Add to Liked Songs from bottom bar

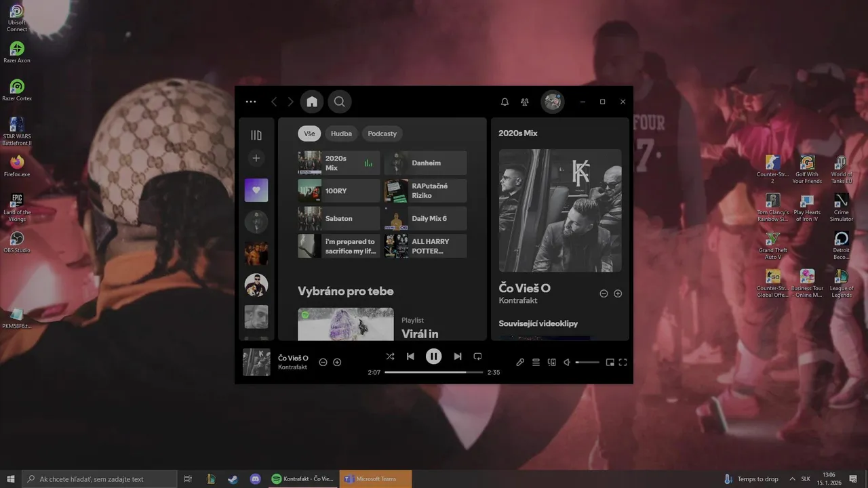pyautogui.click(x=337, y=362)
